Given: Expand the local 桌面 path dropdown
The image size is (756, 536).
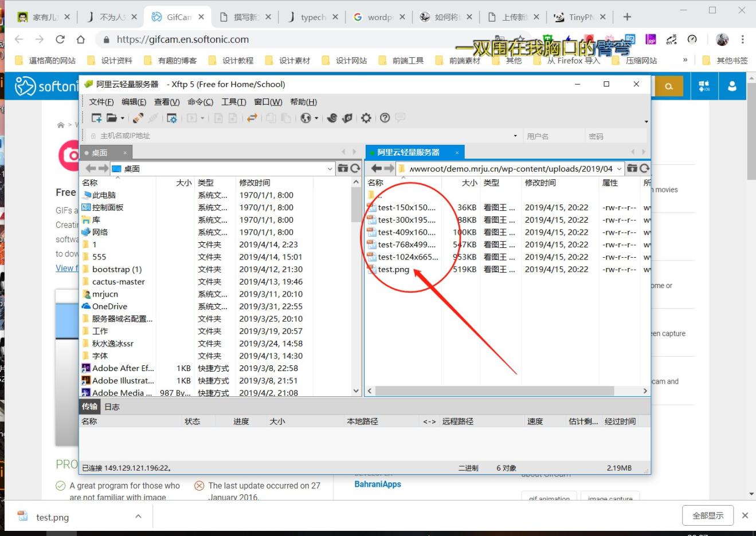Looking at the screenshot, I should point(330,169).
